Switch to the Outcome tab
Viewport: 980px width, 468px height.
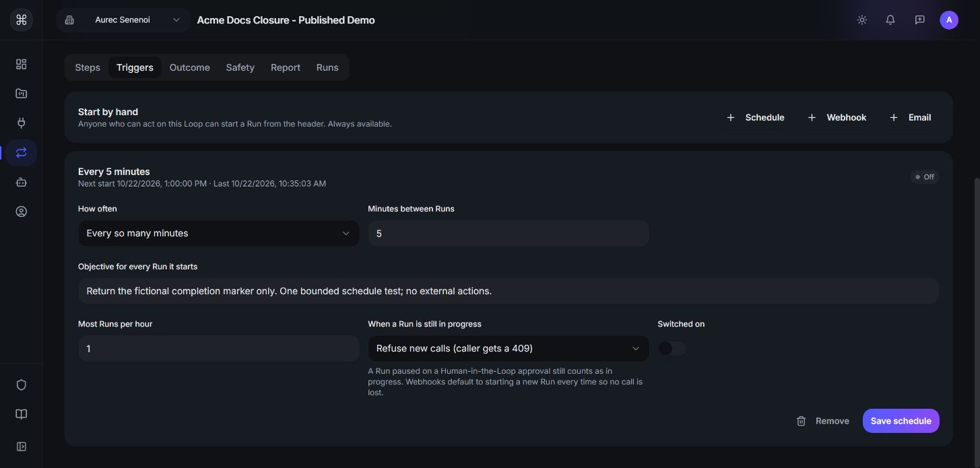[x=190, y=67]
